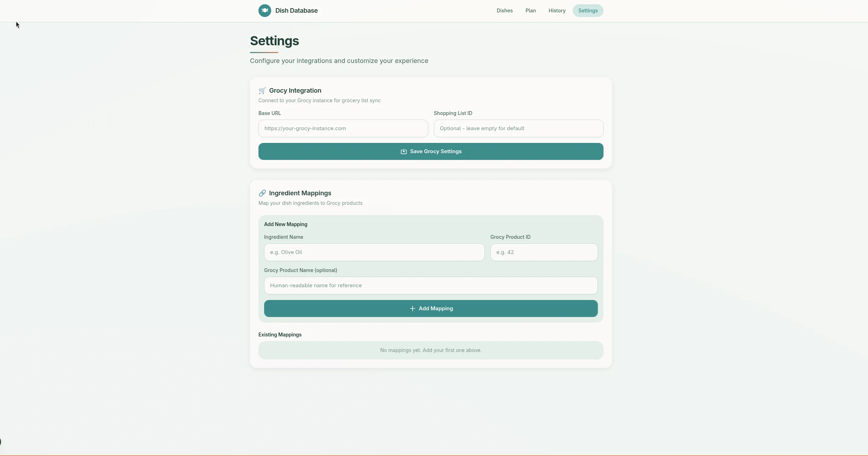Click the plus icon on Add Mapping button

click(412, 308)
